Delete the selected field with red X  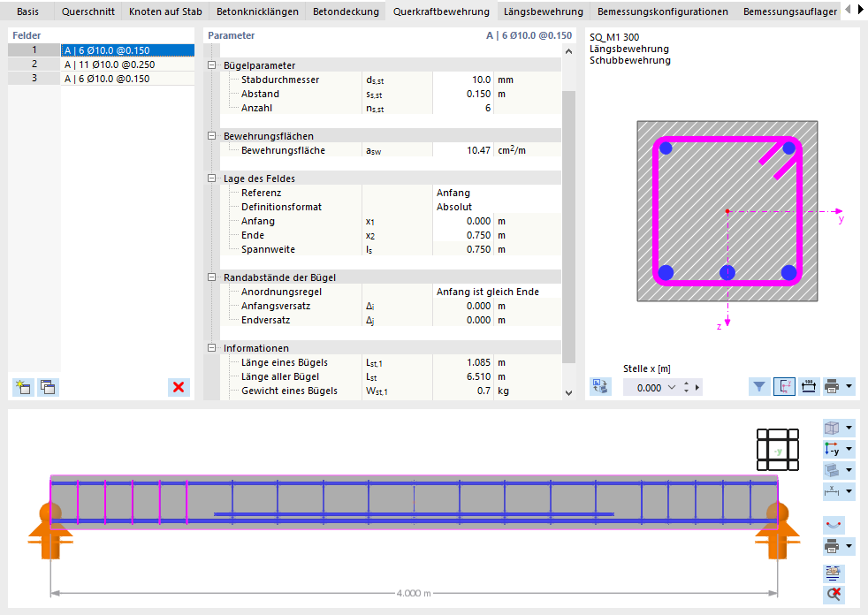tap(179, 387)
